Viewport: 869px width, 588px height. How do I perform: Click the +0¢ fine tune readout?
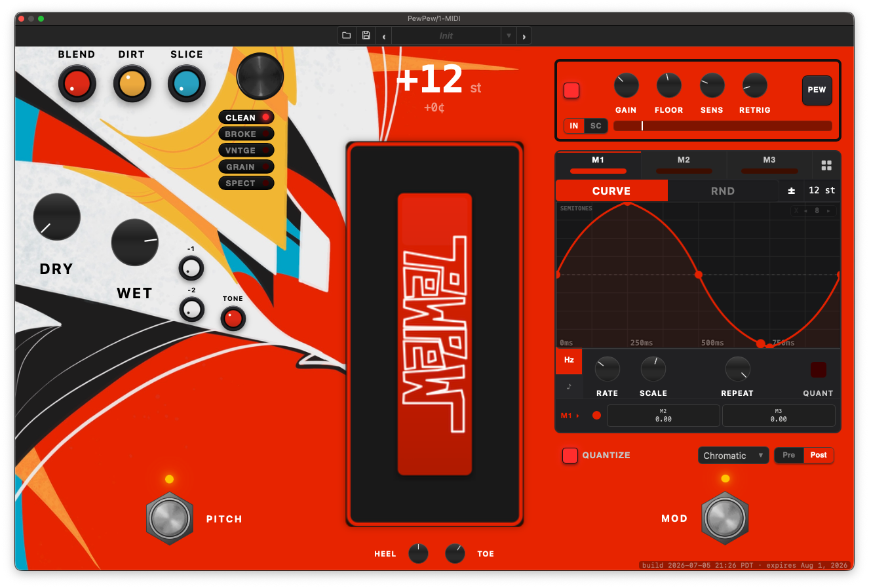[x=434, y=108]
